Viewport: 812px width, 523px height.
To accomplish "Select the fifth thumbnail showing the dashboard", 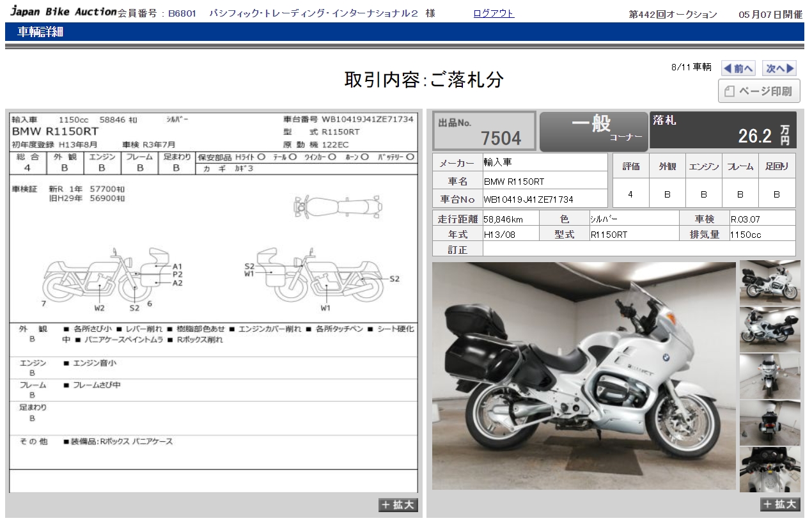I will tap(770, 470).
